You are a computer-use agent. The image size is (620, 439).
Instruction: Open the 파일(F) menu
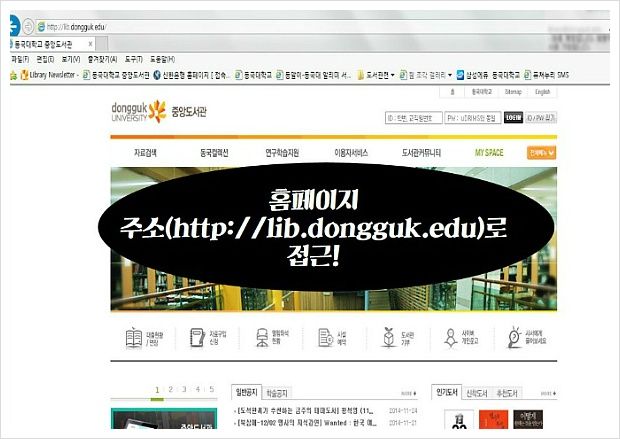(x=20, y=59)
